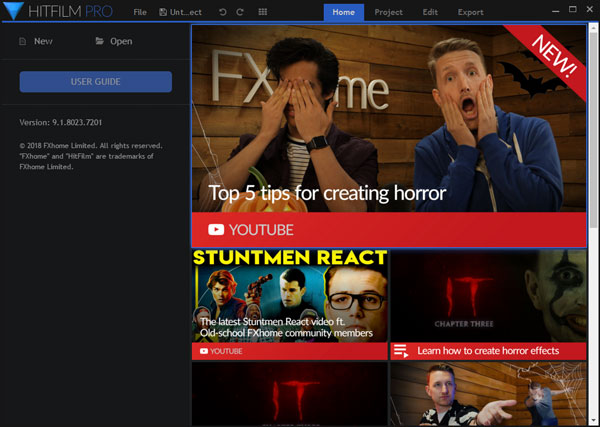Screen dimensions: 600x427
Task: Open the USER GUIDE
Action: pos(96,81)
